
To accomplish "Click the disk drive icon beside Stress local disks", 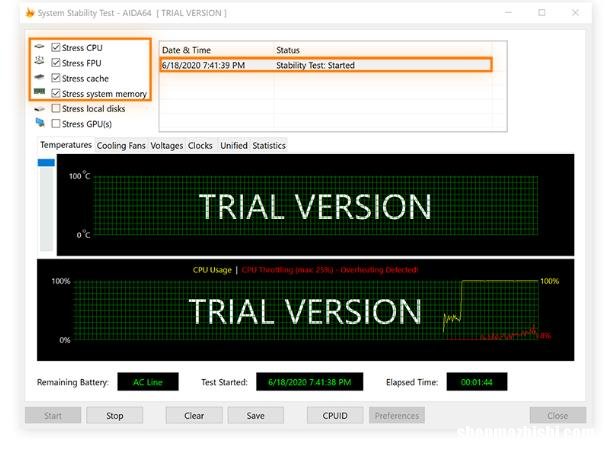I will click(39, 109).
